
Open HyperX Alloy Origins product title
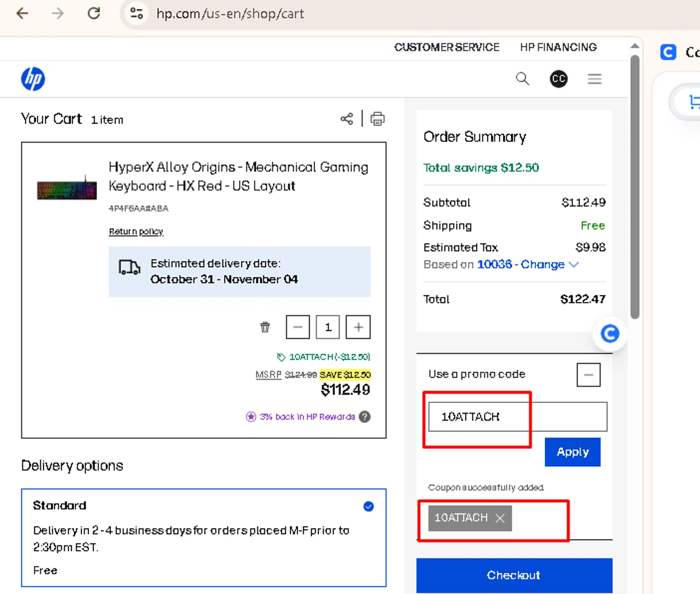point(238,177)
